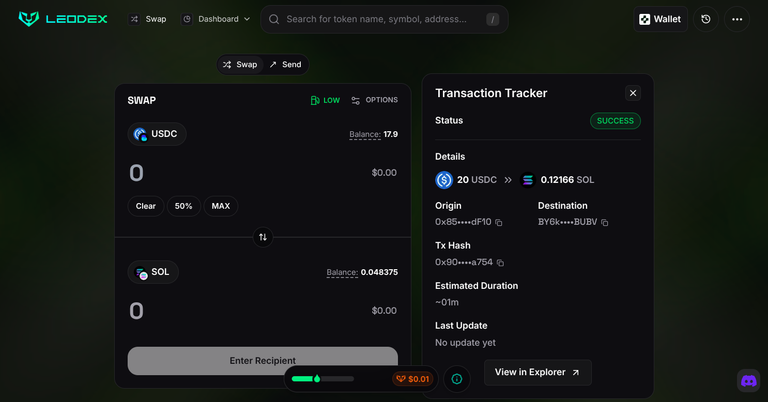This screenshot has height=402, width=768.
Task: Open the three-dot more menu
Action: click(x=737, y=19)
